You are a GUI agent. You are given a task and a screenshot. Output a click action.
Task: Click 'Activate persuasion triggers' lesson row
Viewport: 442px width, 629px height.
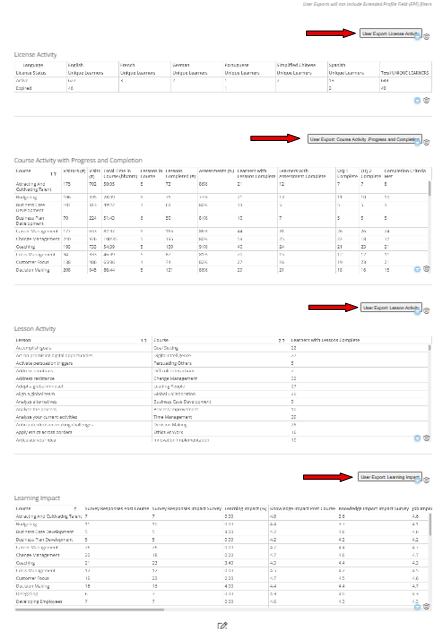(44, 363)
